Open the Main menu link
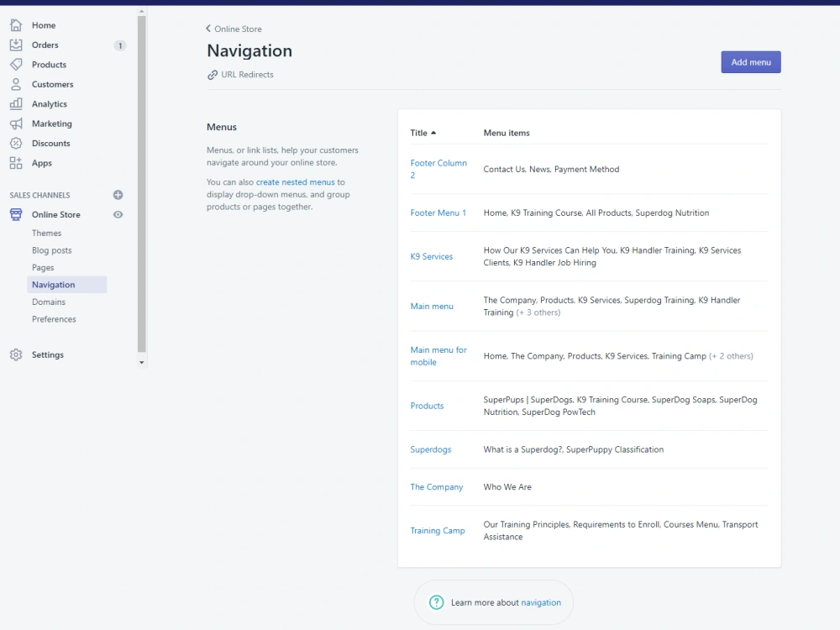This screenshot has height=630, width=840. tap(432, 307)
